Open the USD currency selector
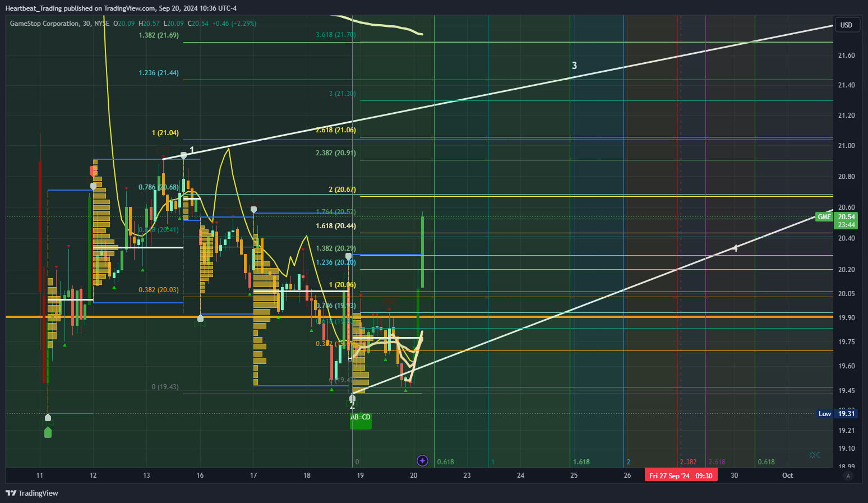Screen dimensions: 868x503 846,25
